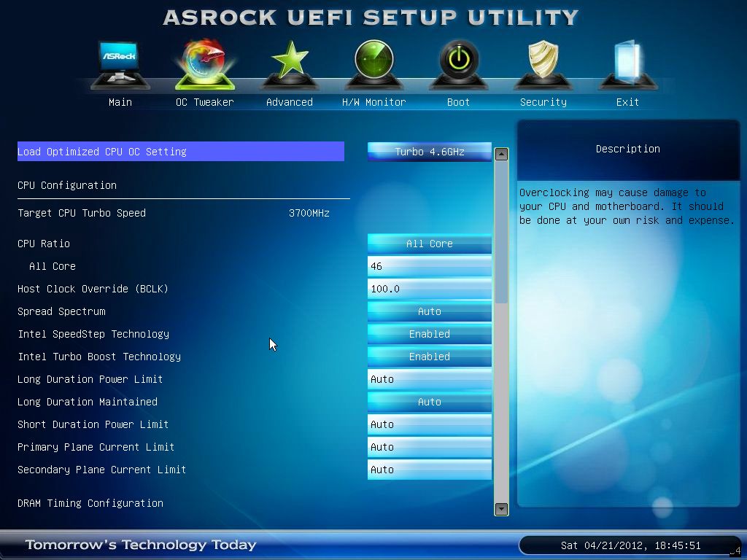
Task: Edit the All Core ratio field showing 46
Action: pos(429,266)
